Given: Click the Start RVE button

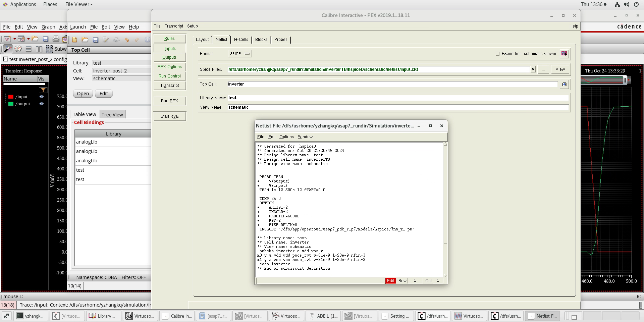Looking at the screenshot, I should 169,116.
